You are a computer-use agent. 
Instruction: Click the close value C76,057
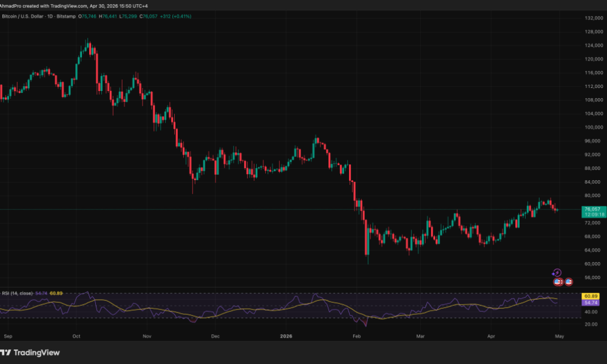click(148, 16)
